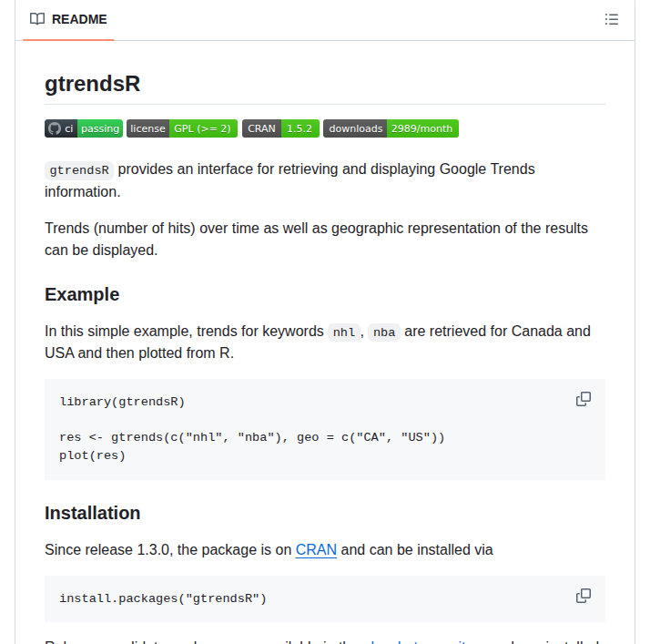Screen dimensions: 650x644
Task: Follow the CRAN link in Installation section
Action: coord(316,550)
